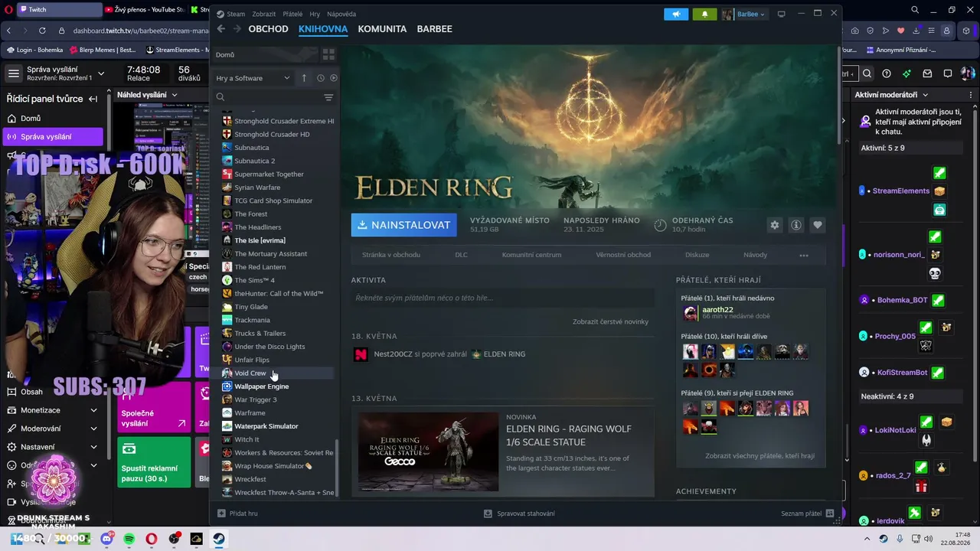Viewport: 980px width, 551px height.
Task: Click activity post input field
Action: pyautogui.click(x=503, y=298)
